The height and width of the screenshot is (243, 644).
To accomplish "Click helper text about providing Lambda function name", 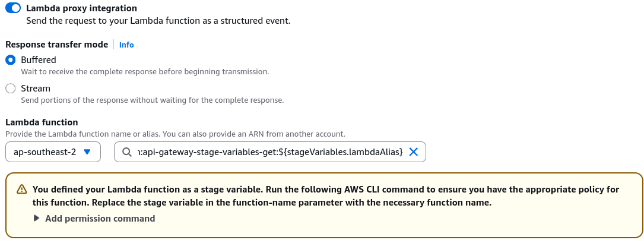I will 175,134.
